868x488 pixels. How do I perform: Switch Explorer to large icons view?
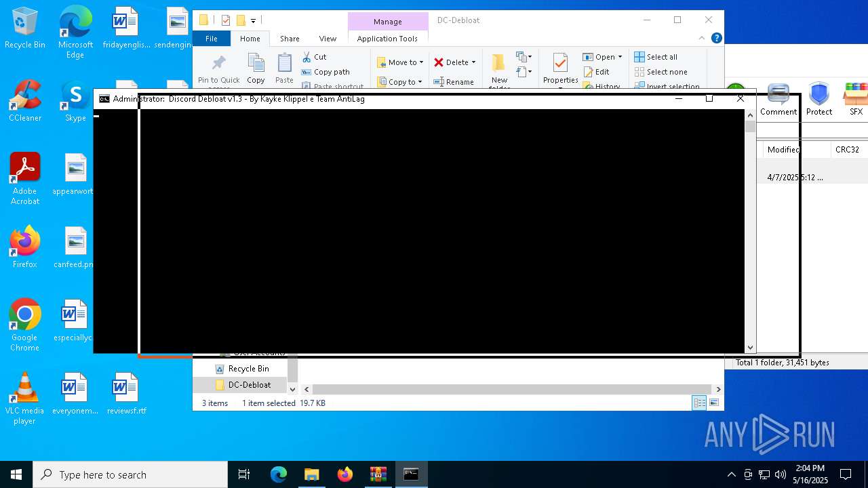[714, 403]
